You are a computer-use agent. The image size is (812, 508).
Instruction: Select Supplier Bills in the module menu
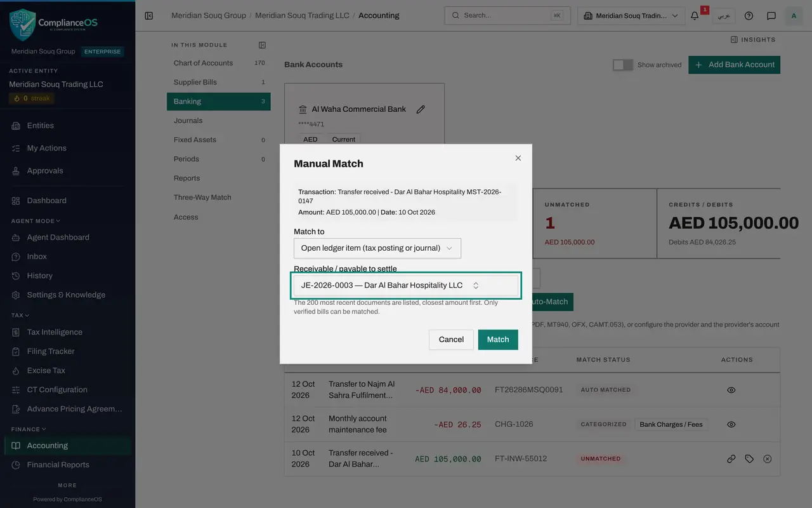coord(219,82)
